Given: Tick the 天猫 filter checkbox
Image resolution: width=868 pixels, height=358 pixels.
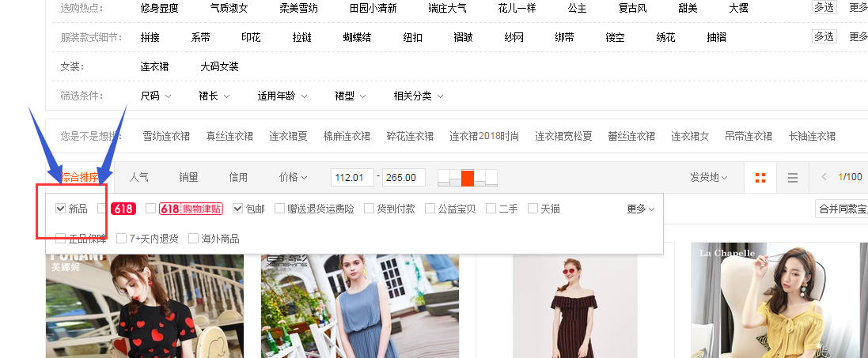Looking at the screenshot, I should [533, 209].
